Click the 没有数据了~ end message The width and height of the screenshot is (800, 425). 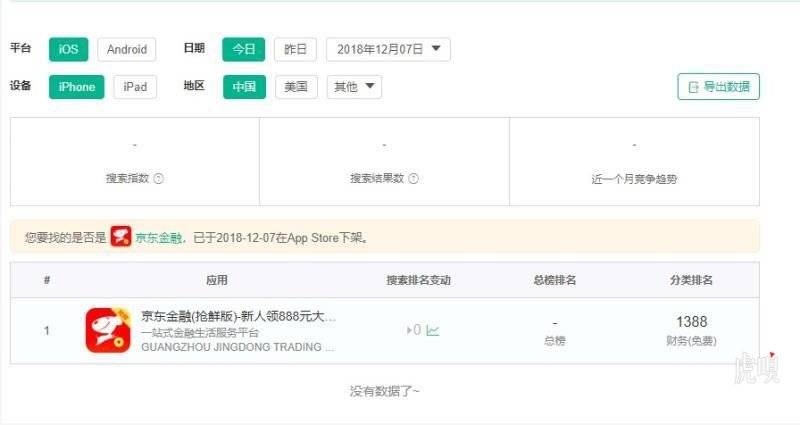(385, 391)
